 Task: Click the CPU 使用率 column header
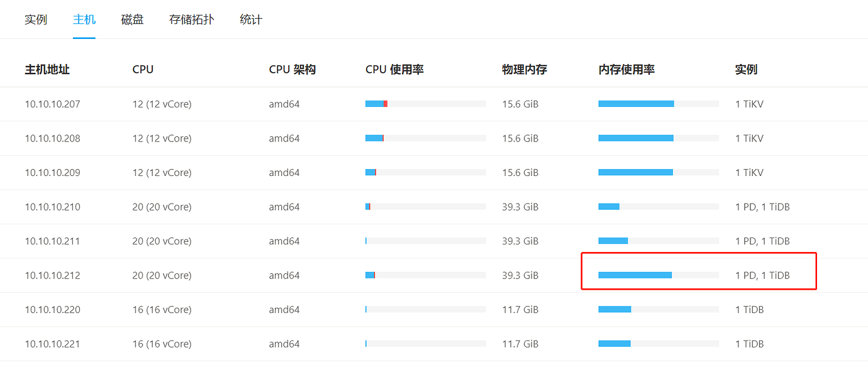394,70
